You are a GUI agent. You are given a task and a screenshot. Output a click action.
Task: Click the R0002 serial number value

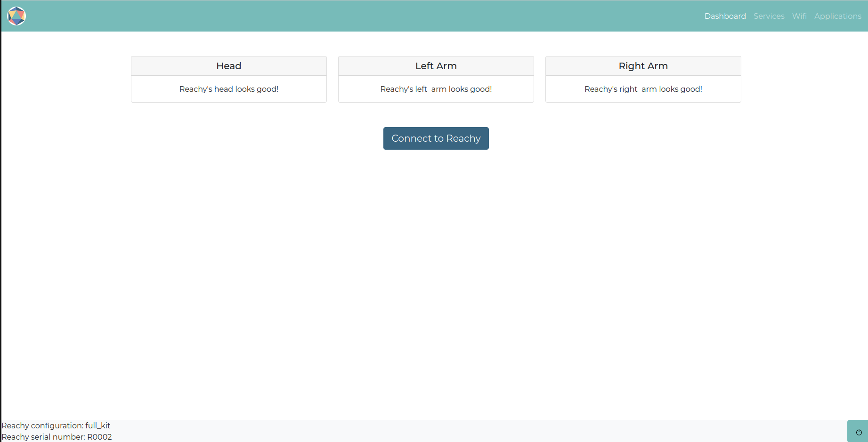[99, 437]
